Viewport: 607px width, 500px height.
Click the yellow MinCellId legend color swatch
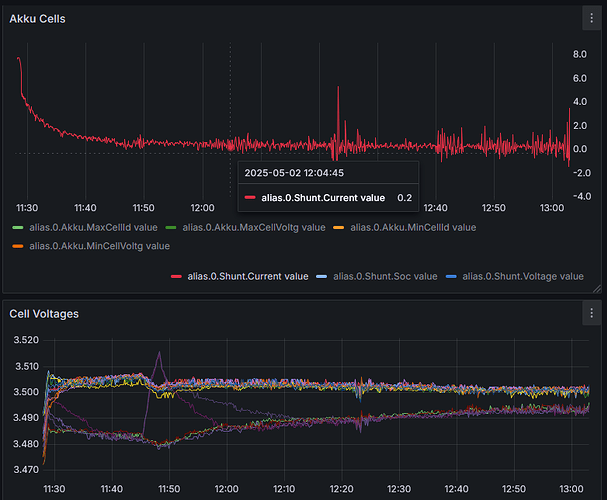336,227
